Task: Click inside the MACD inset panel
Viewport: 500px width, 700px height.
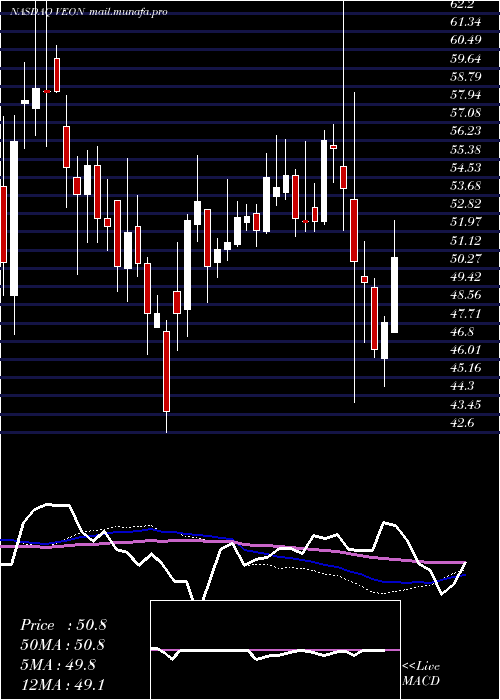Action: (275, 650)
